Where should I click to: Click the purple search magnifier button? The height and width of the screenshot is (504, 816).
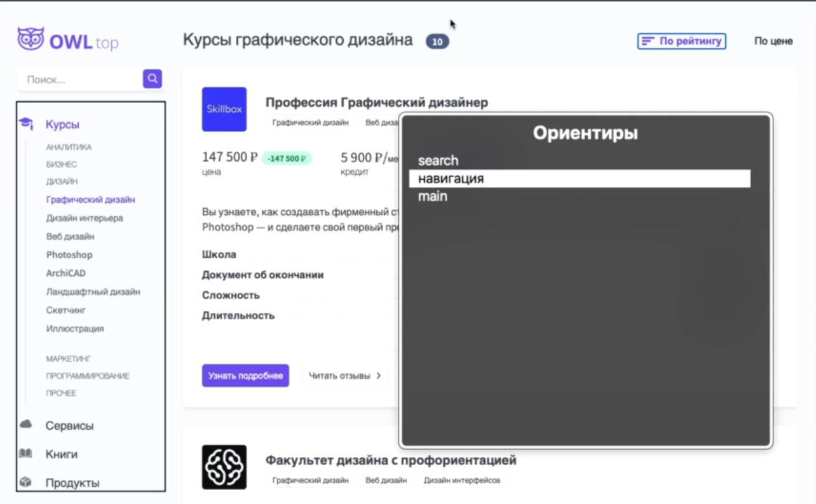(x=153, y=79)
